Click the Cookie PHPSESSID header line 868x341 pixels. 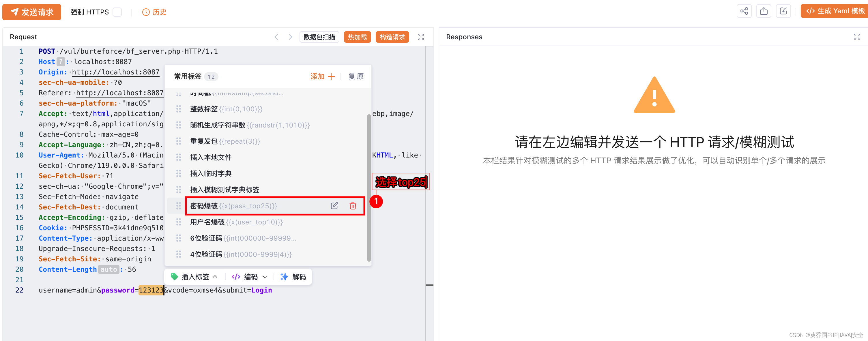(x=101, y=228)
